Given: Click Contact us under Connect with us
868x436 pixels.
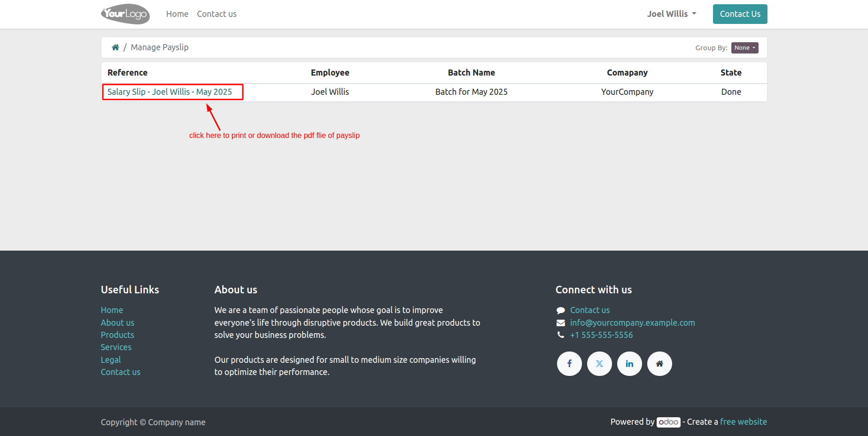Looking at the screenshot, I should pos(590,310).
